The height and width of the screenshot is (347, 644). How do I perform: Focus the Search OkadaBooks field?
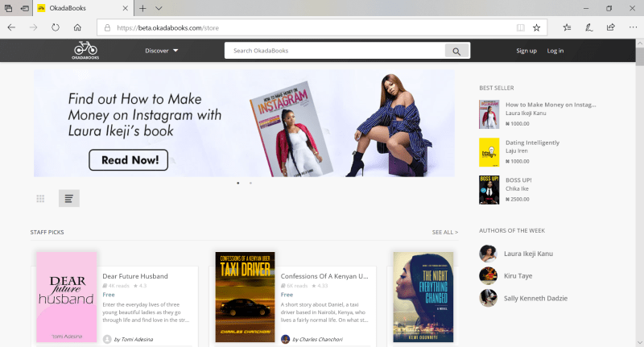[335, 51]
